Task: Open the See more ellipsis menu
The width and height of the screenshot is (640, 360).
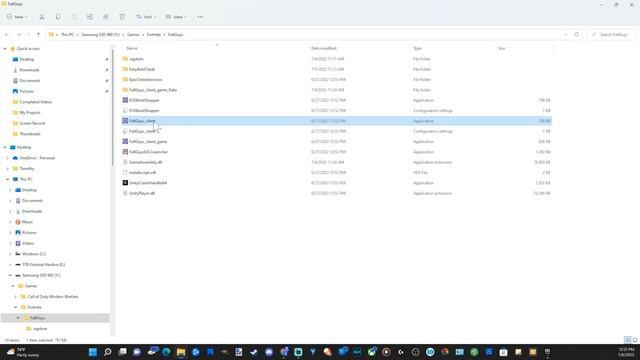Action: (200, 17)
